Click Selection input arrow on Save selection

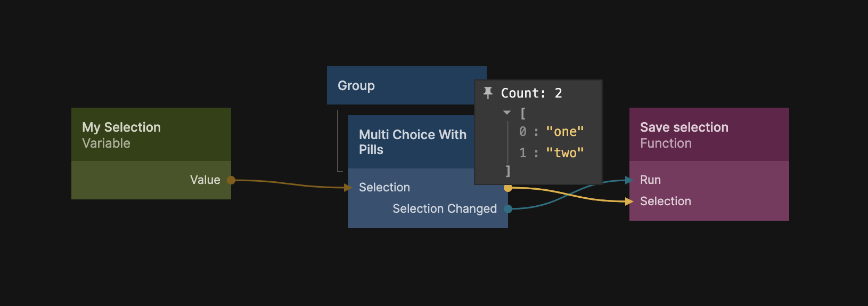(x=629, y=202)
